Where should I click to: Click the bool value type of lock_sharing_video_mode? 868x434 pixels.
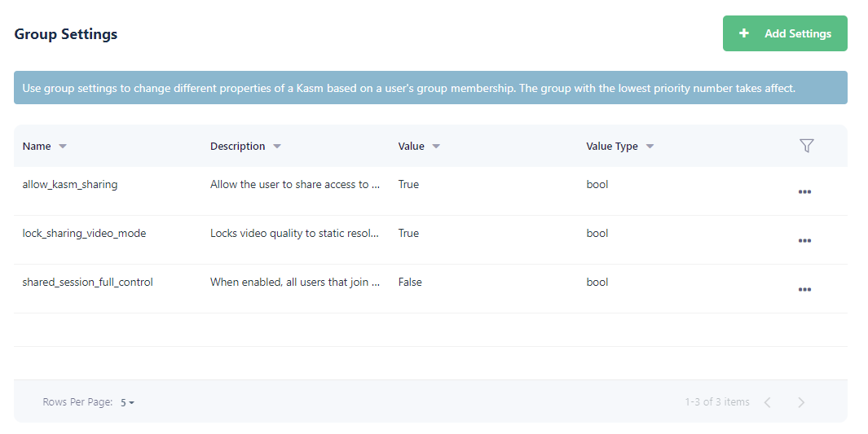pyautogui.click(x=597, y=234)
